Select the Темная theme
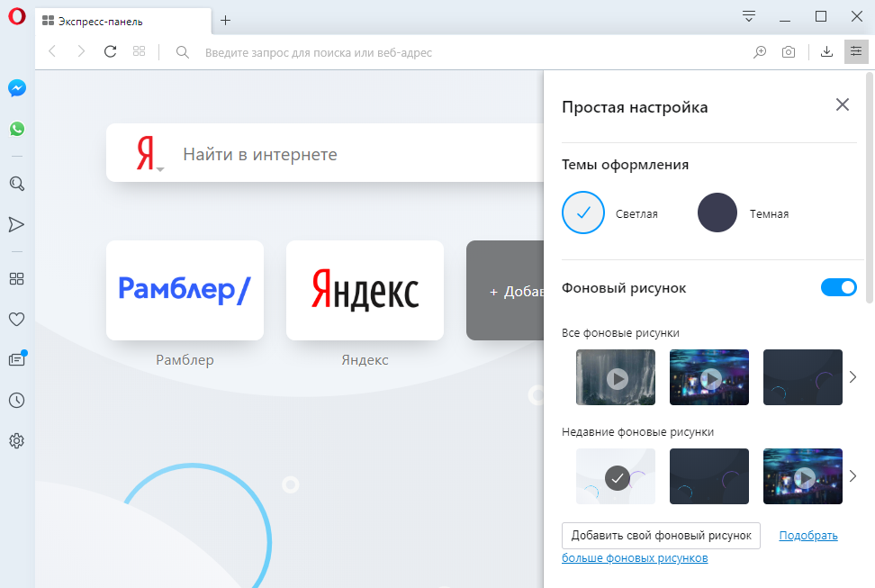This screenshot has height=588, width=875. [717, 213]
